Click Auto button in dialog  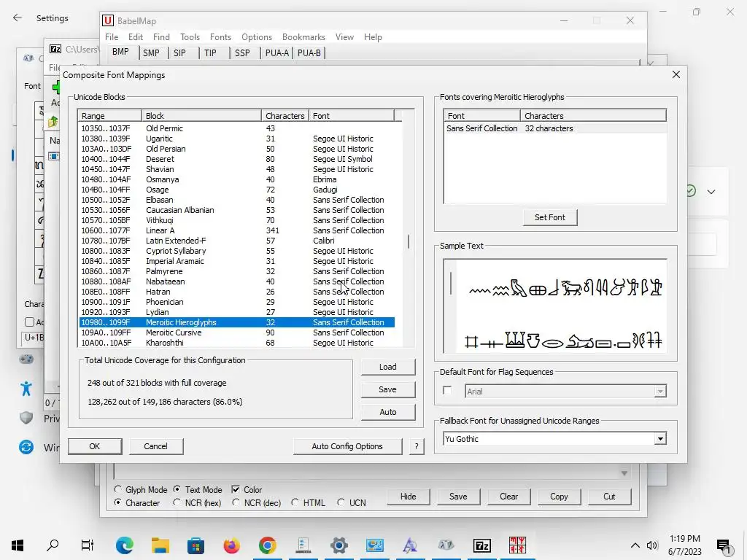388,412
